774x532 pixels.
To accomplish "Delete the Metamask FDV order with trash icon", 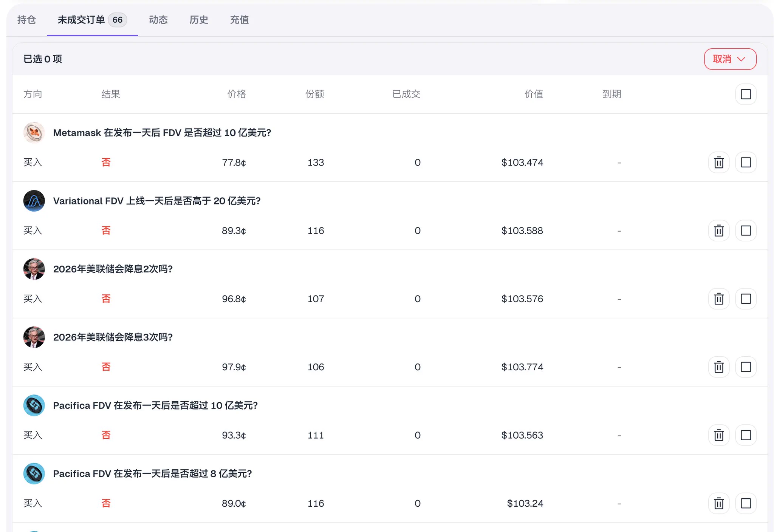I will (x=718, y=162).
